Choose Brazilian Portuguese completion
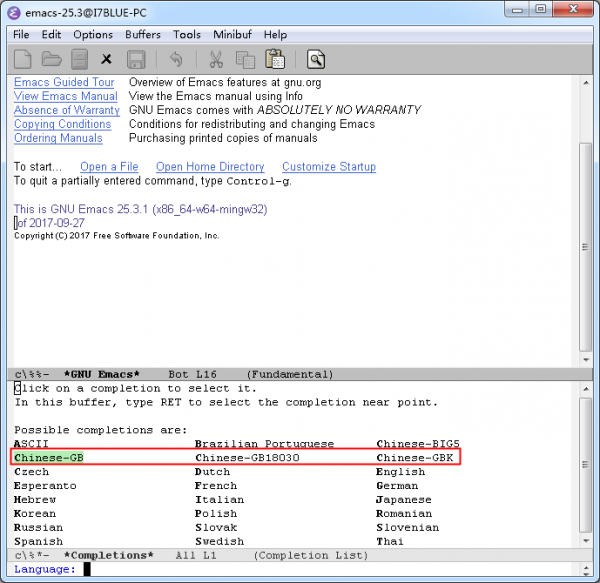This screenshot has height=583, width=600. click(264, 444)
